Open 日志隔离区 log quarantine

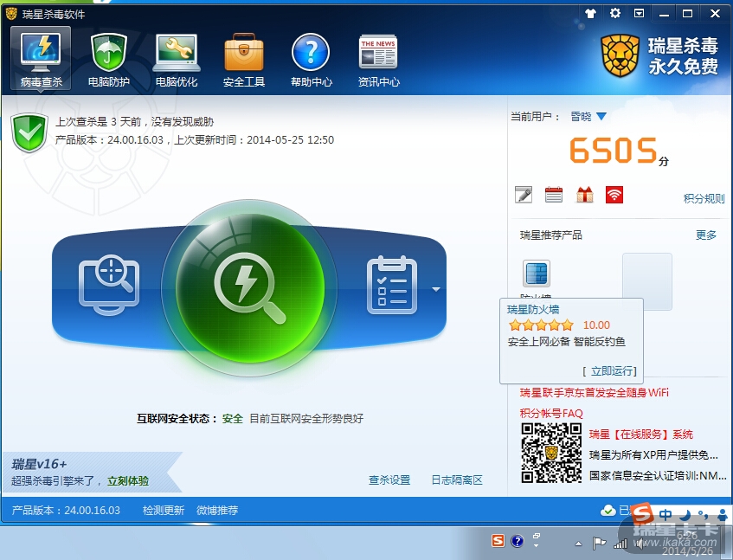click(x=457, y=480)
